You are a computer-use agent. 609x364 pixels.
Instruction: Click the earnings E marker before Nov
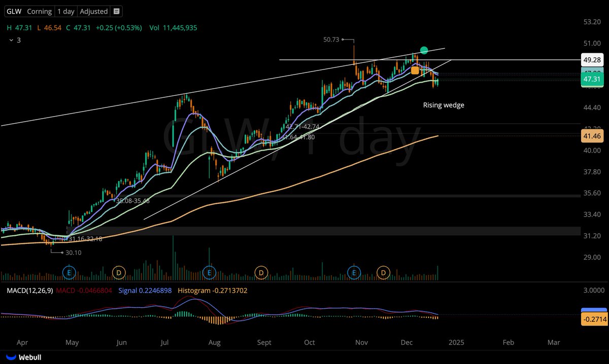[354, 273]
